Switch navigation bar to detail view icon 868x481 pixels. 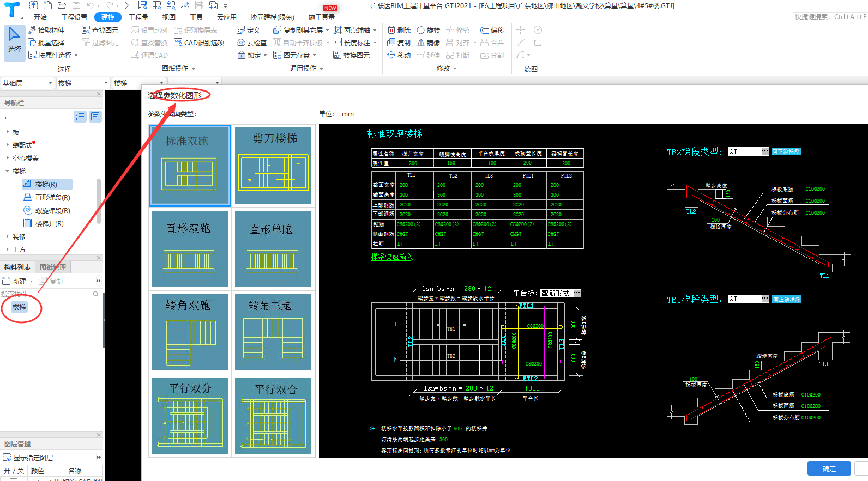click(x=95, y=116)
